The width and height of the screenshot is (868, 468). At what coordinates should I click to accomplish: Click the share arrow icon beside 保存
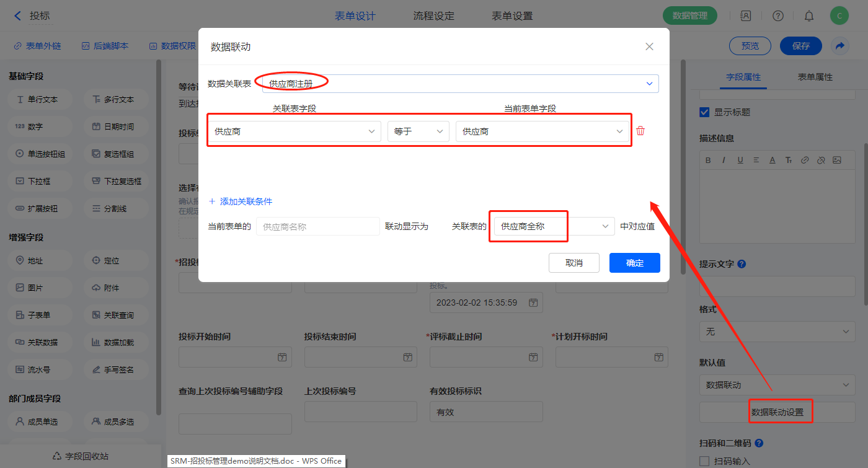[x=839, y=46]
